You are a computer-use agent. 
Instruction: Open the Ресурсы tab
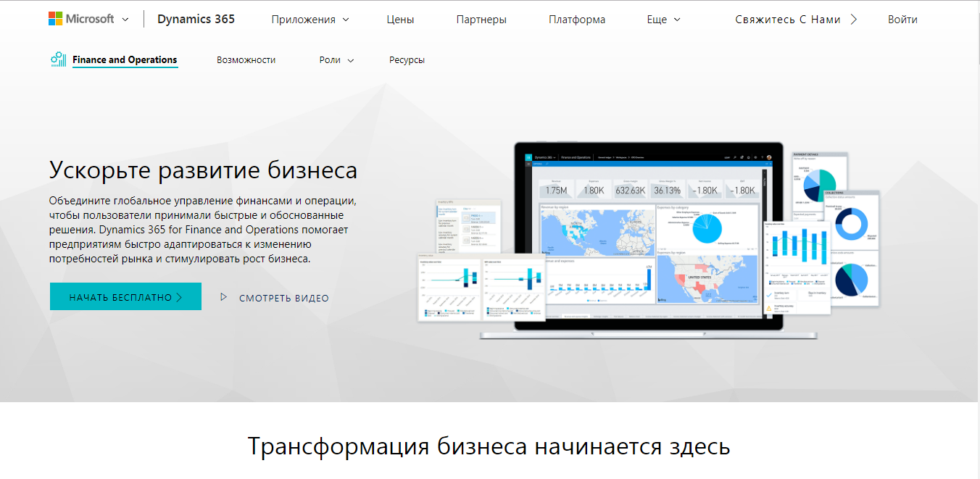pyautogui.click(x=407, y=60)
